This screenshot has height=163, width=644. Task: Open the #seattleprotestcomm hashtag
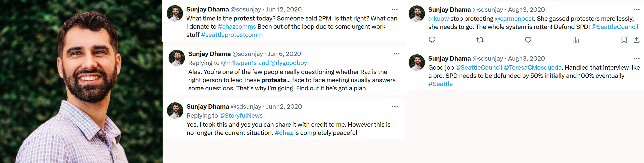232,35
